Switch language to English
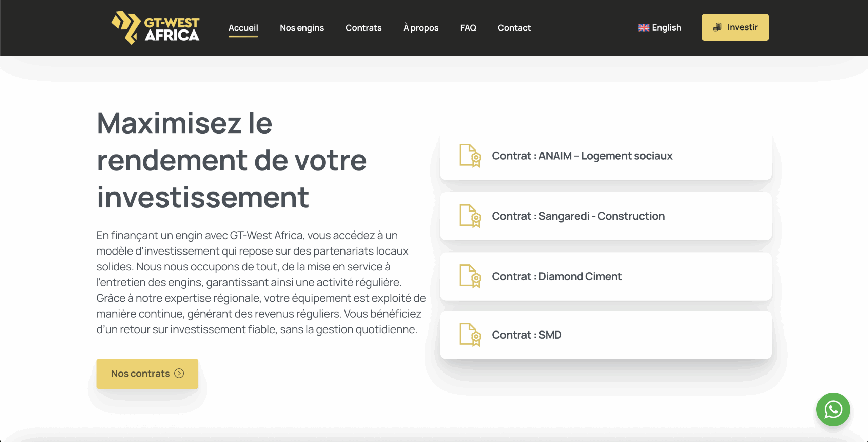The height and width of the screenshot is (442, 868). click(x=659, y=27)
